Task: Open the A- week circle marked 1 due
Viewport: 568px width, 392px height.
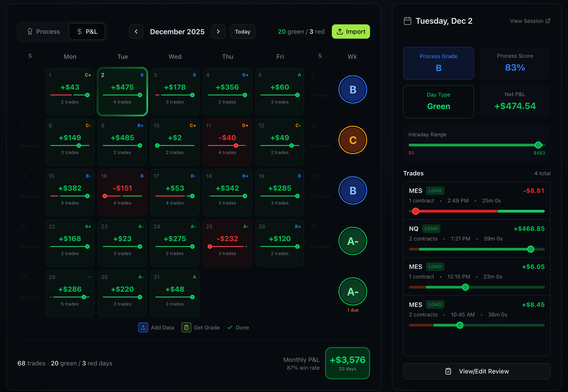Action: 352,291
